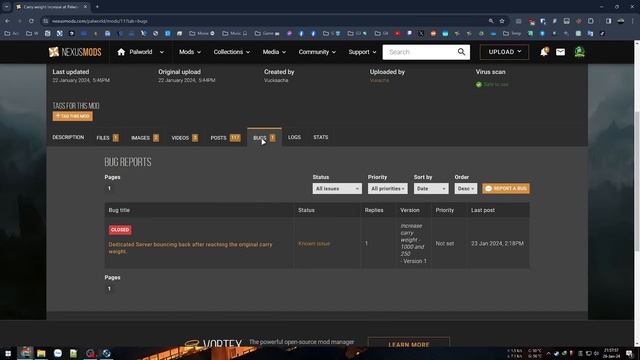Viewport: 640px width, 360px height.
Task: Click the search magnifier icon in site header
Action: (x=461, y=52)
